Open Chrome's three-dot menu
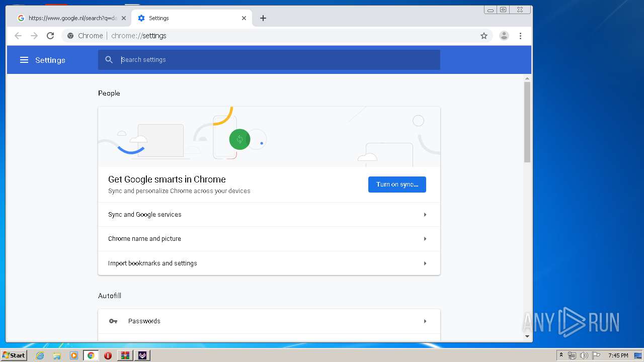This screenshot has width=644, height=362. [520, 36]
